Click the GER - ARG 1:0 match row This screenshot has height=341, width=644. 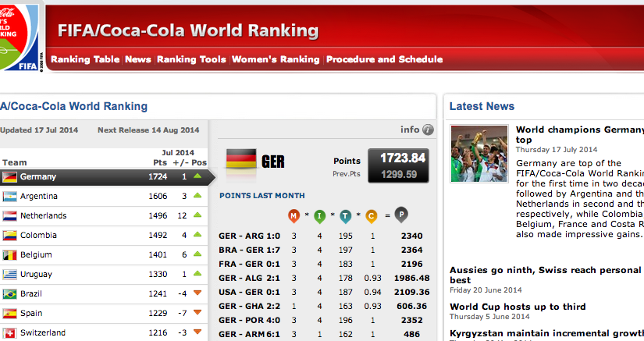point(325,236)
